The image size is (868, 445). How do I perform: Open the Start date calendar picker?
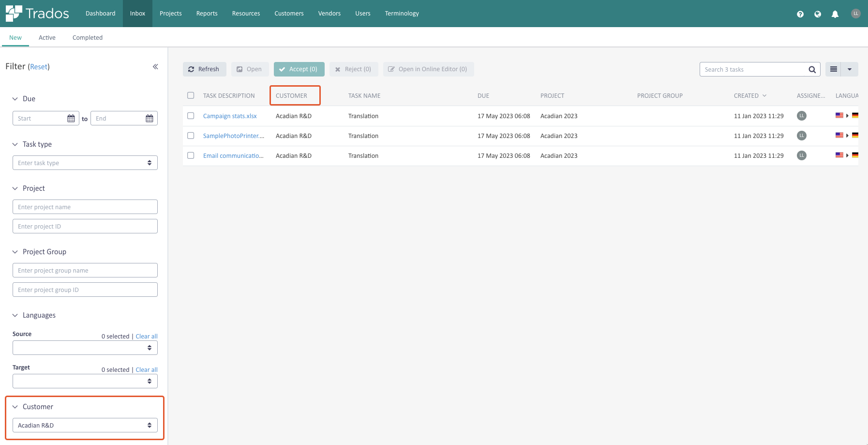(x=71, y=119)
